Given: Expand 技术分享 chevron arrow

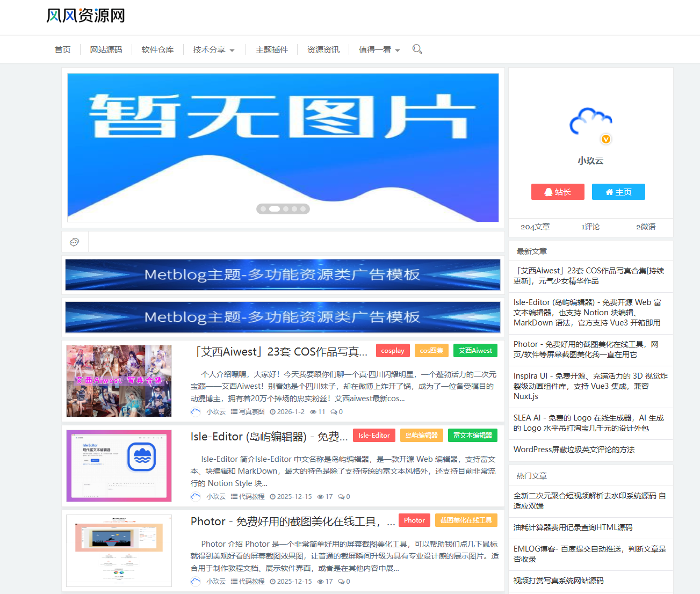Looking at the screenshot, I should (x=232, y=49).
